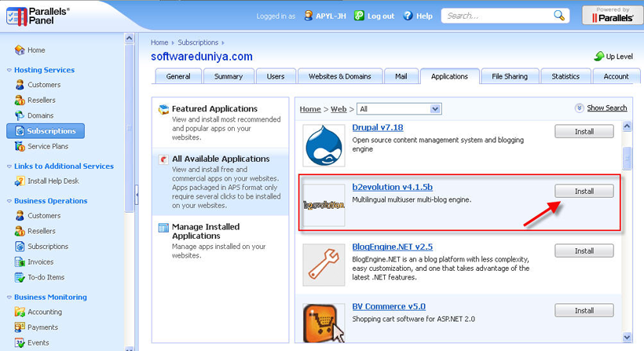This screenshot has height=351, width=644.
Task: Open the b2evolution v4.1.5b link
Action: [x=392, y=187]
